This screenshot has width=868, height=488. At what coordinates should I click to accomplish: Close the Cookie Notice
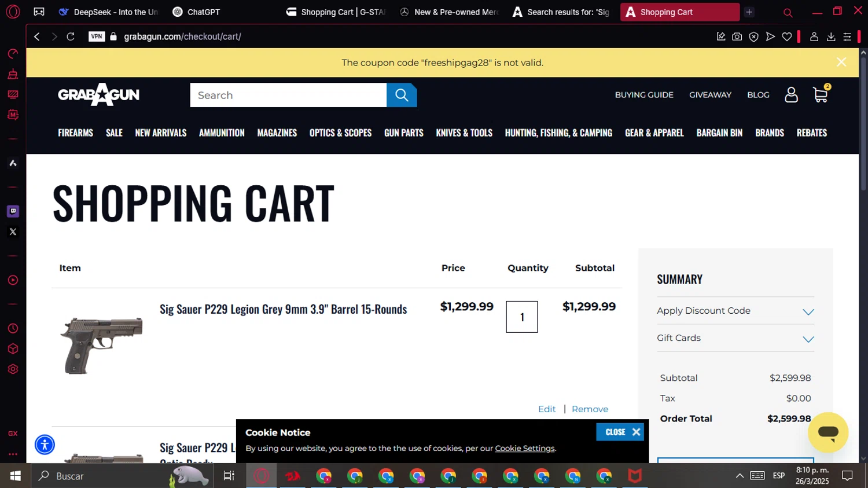[x=620, y=432]
